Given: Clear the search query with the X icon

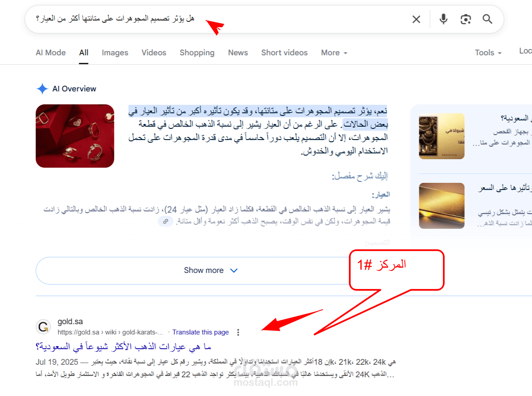Looking at the screenshot, I should click(416, 19).
